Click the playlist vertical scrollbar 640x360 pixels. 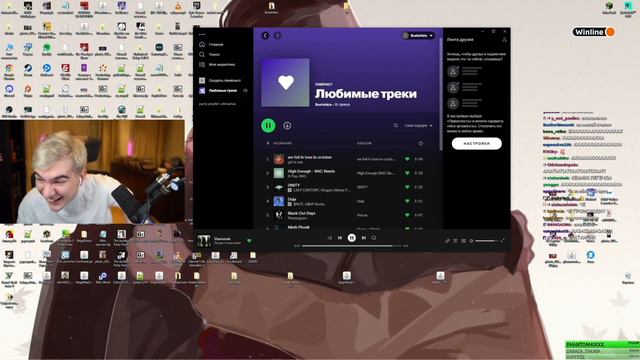pyautogui.click(x=440, y=94)
